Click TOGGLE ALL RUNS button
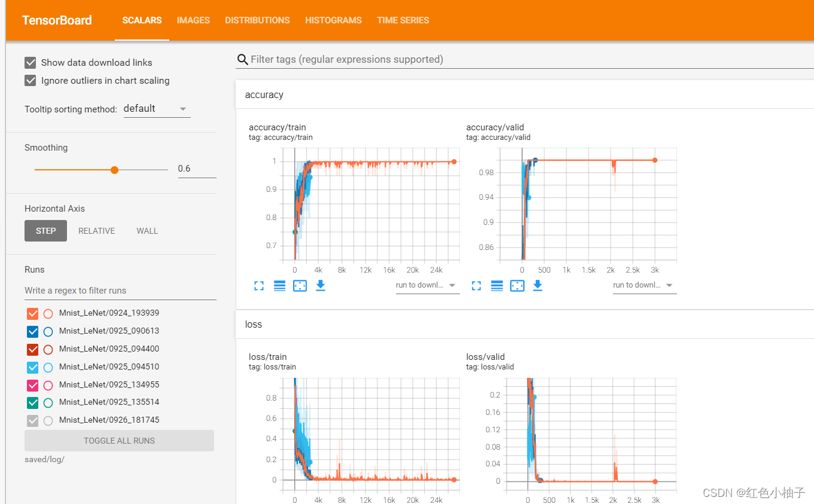Viewport: 814px width, 504px height. coord(119,441)
